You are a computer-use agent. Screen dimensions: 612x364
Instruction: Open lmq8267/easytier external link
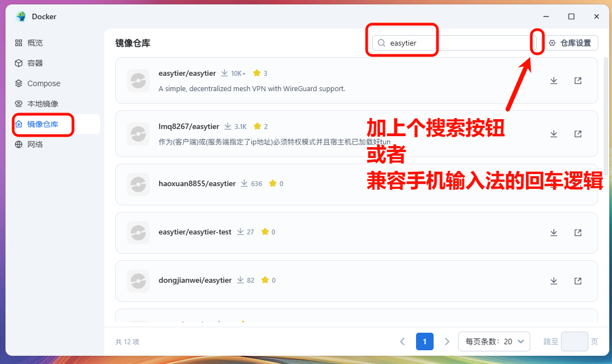578,133
